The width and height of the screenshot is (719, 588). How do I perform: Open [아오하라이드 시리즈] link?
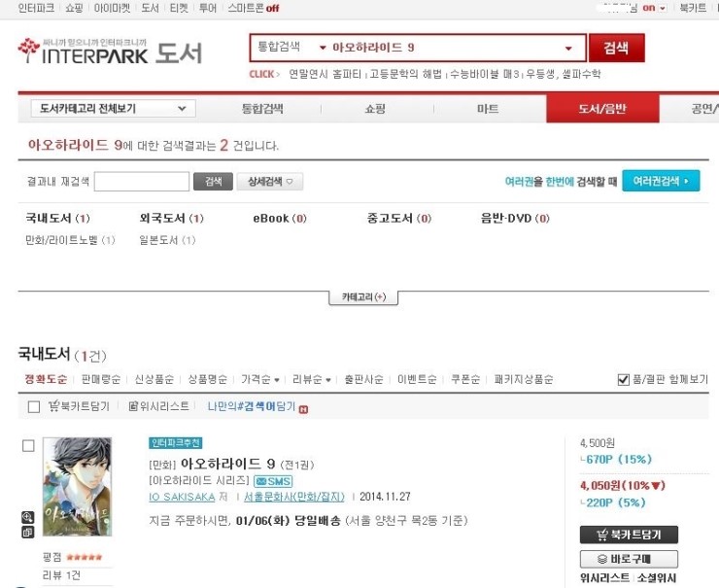[x=199, y=481]
